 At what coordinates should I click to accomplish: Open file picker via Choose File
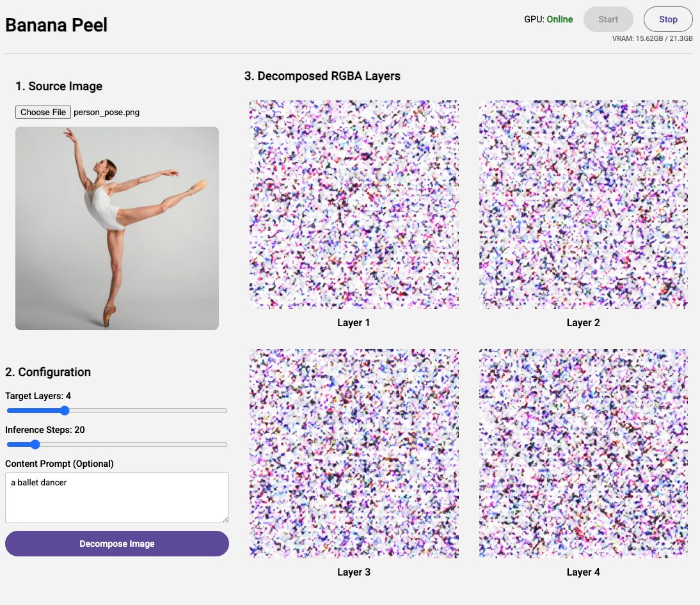42,111
